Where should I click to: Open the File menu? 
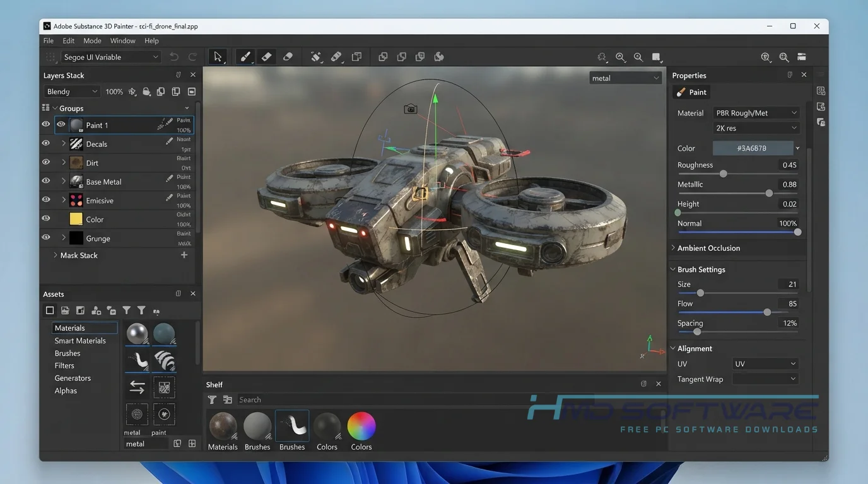(49, 40)
